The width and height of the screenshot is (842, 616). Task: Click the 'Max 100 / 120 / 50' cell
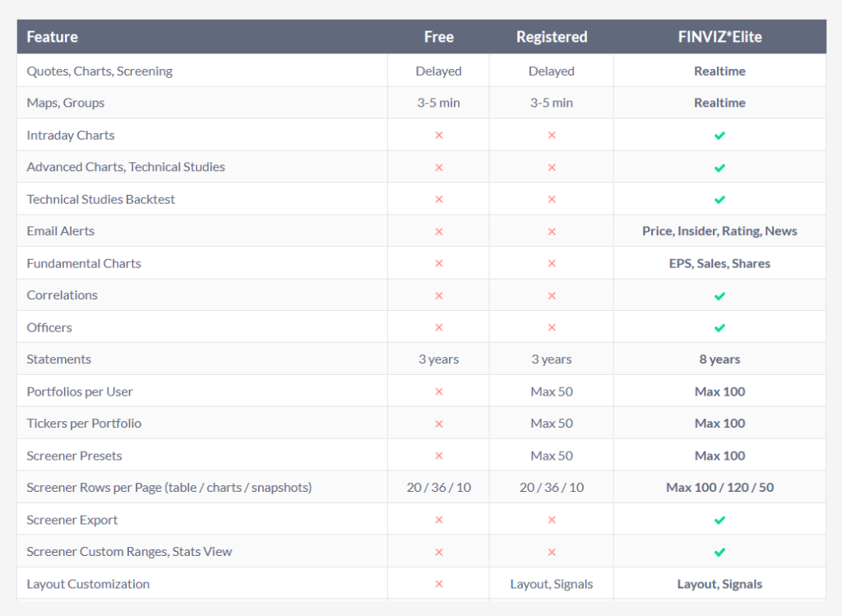point(719,488)
